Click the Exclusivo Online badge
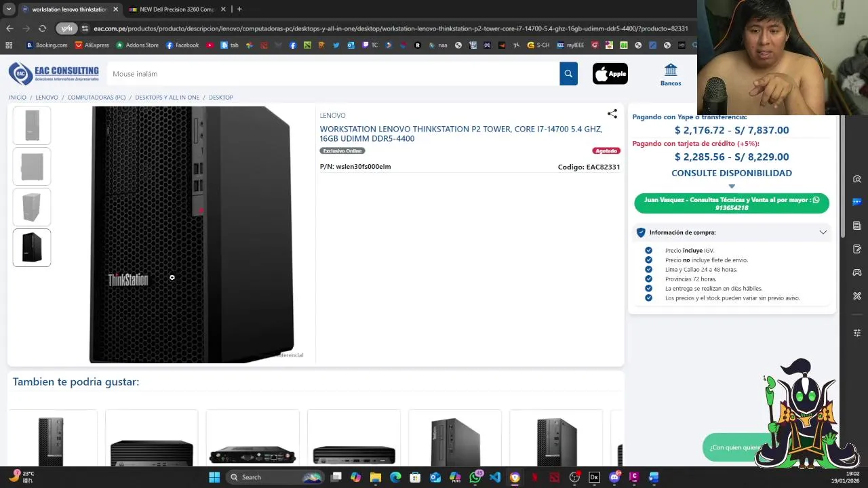This screenshot has width=868, height=488. pos(342,151)
